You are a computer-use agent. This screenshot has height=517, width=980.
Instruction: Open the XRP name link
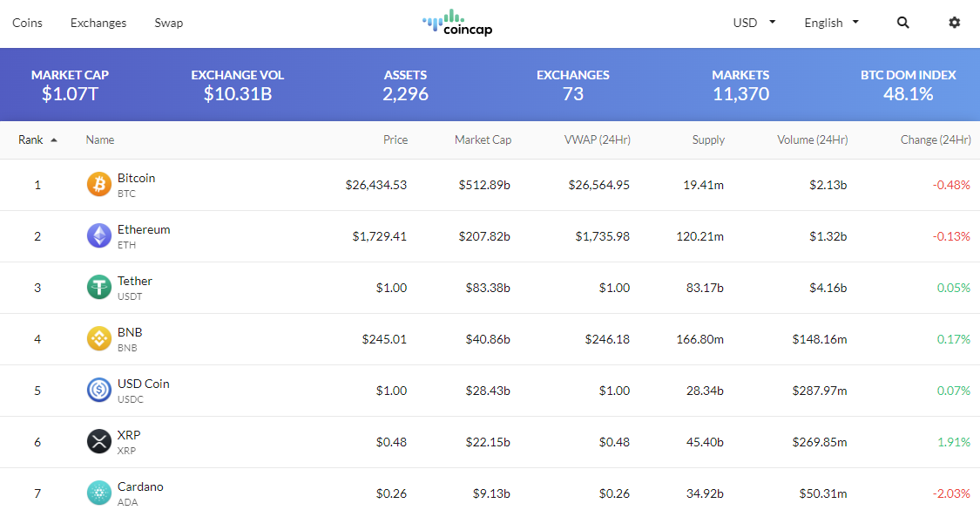[x=129, y=434]
